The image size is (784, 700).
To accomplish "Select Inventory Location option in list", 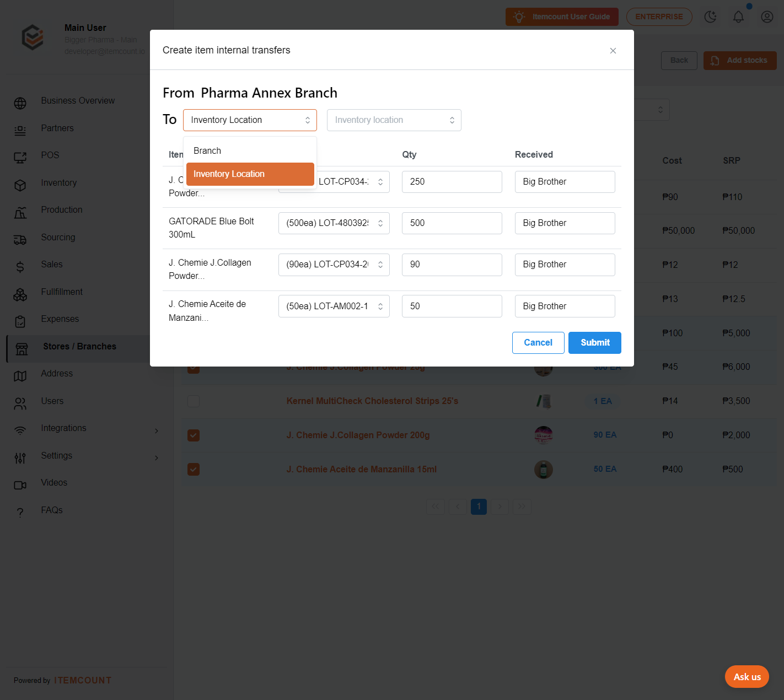I will pos(250,174).
